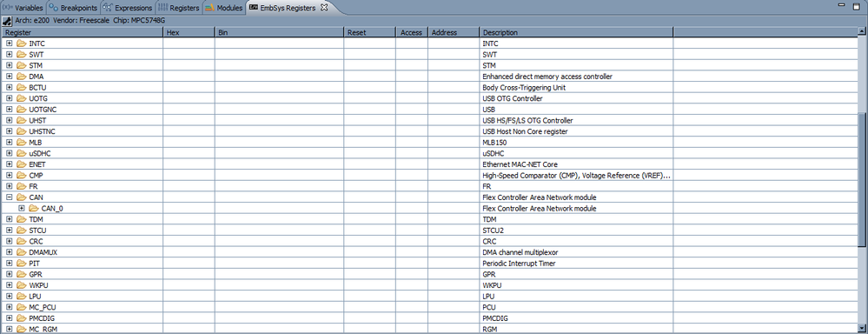Click the CAN_0 folder icon
This screenshot has width=868, height=334.
coord(34,208)
